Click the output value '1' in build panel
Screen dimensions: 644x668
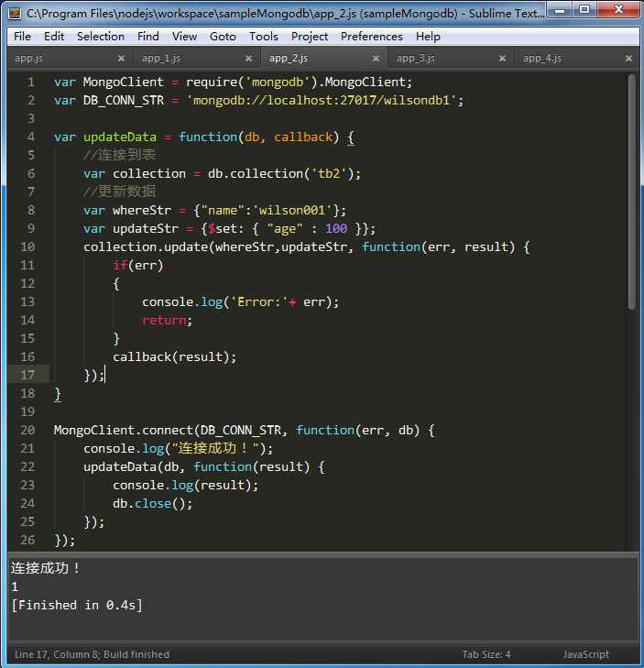pos(15,586)
